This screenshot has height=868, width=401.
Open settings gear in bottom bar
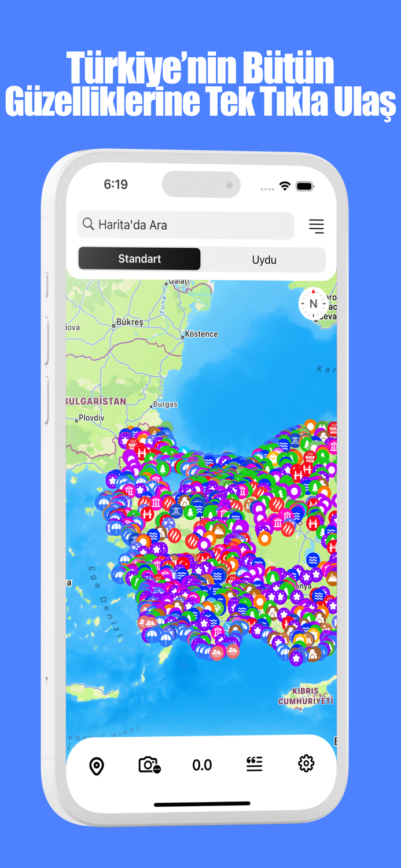point(306,764)
